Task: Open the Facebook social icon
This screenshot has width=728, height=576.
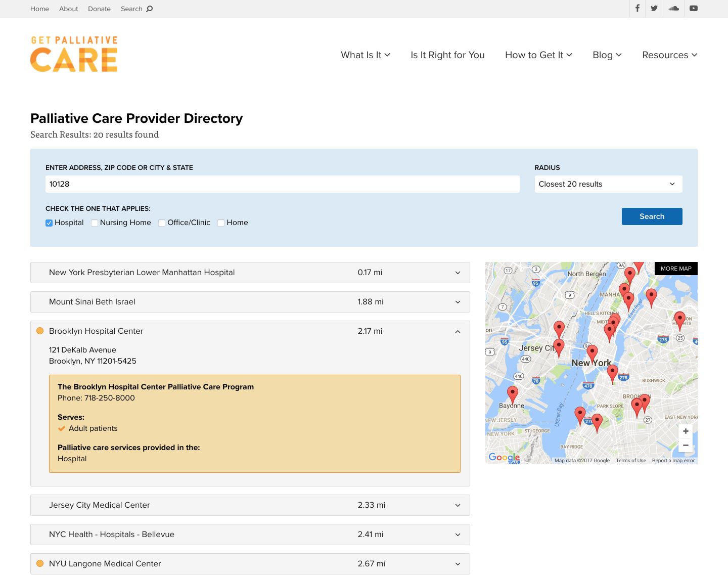Action: tap(637, 9)
